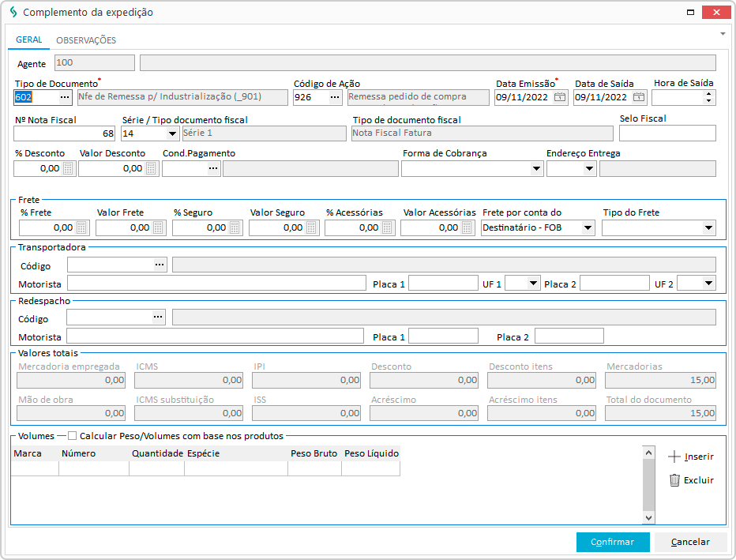Open the Data Emissão calendar picker
736x560 pixels.
coord(560,97)
